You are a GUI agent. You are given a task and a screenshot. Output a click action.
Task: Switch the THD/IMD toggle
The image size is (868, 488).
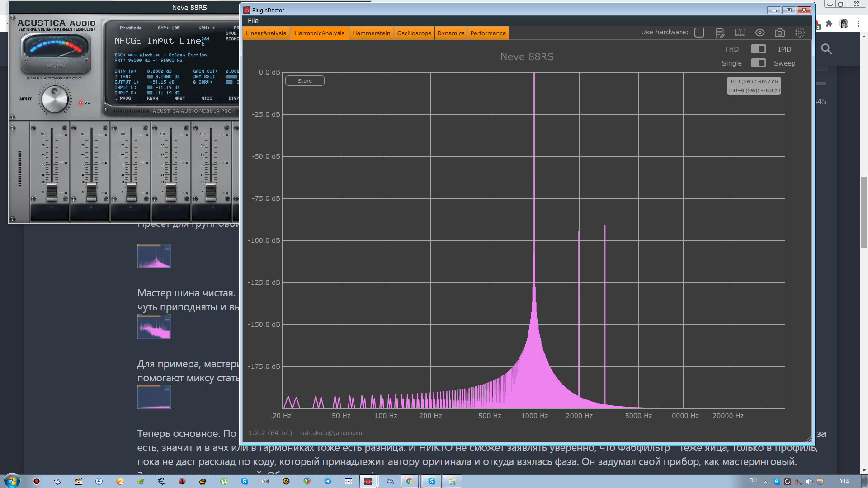pos(758,49)
